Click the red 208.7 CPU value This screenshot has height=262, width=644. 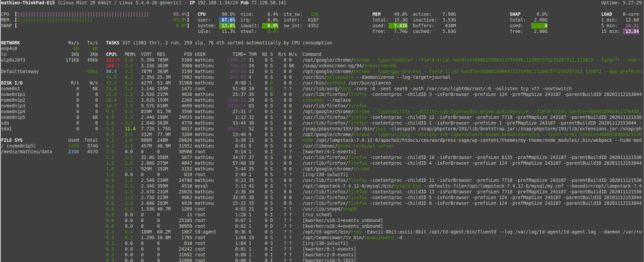[113, 65]
